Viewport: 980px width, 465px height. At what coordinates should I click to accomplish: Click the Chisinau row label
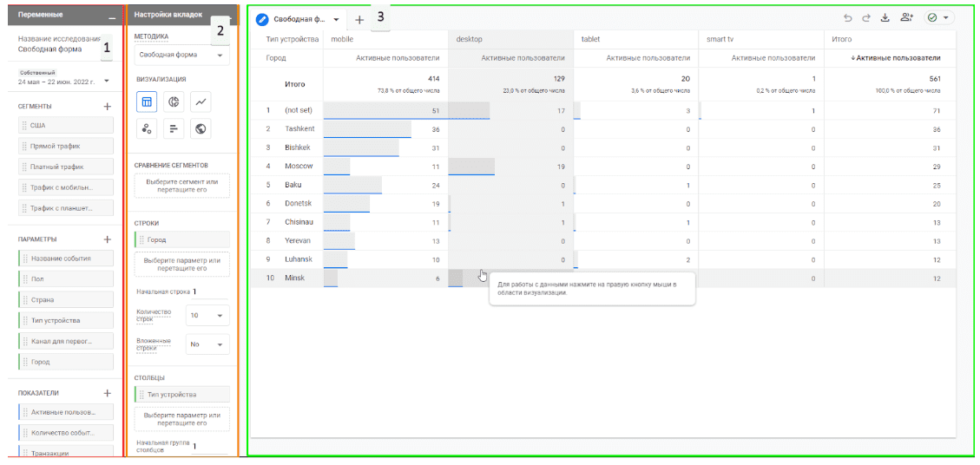(299, 222)
